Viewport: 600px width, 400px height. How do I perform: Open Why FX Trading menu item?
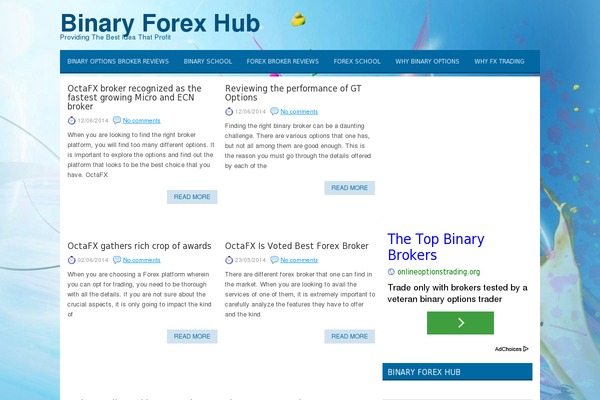click(499, 61)
